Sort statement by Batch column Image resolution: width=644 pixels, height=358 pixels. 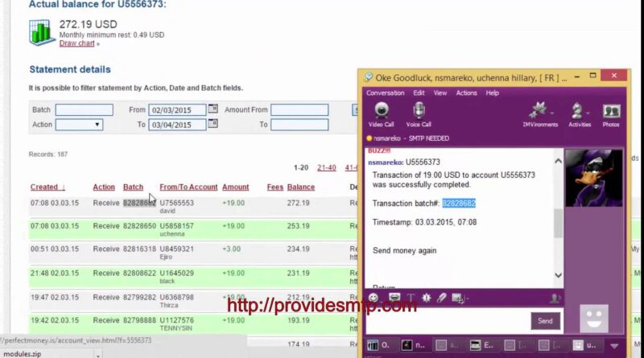point(133,187)
